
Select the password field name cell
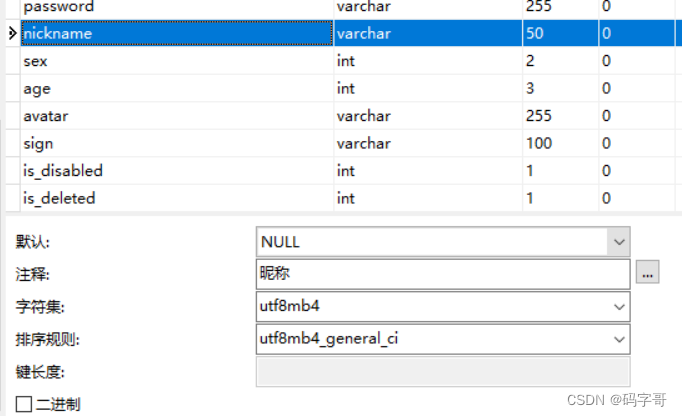[x=177, y=8]
